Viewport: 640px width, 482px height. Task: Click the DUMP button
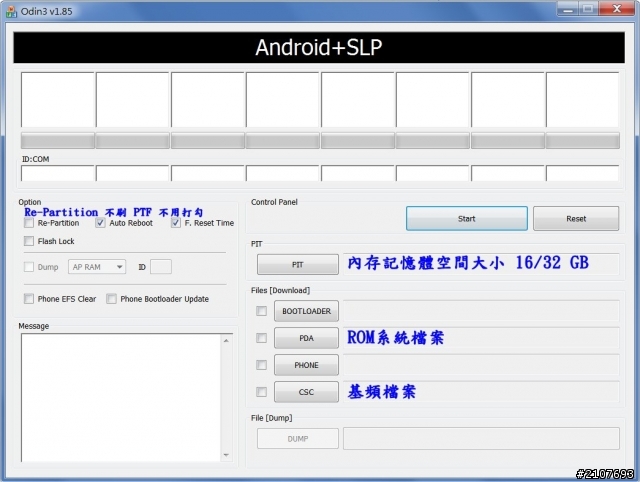(x=298, y=439)
